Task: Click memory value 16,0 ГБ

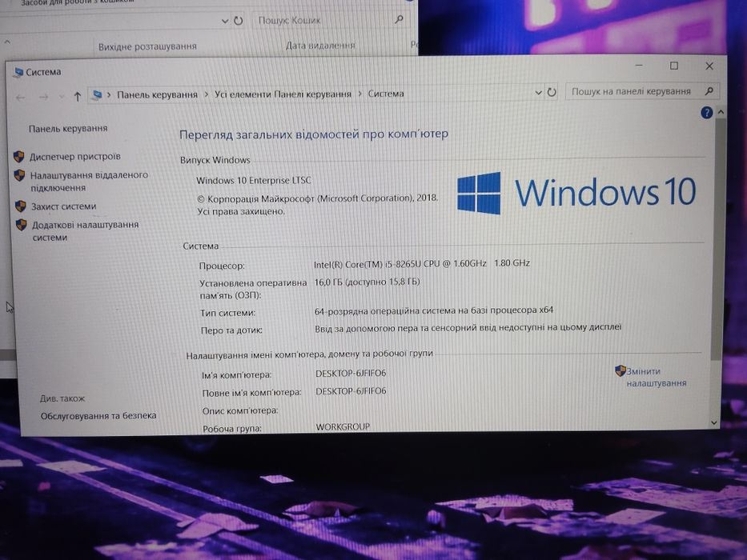Action: tap(367, 282)
